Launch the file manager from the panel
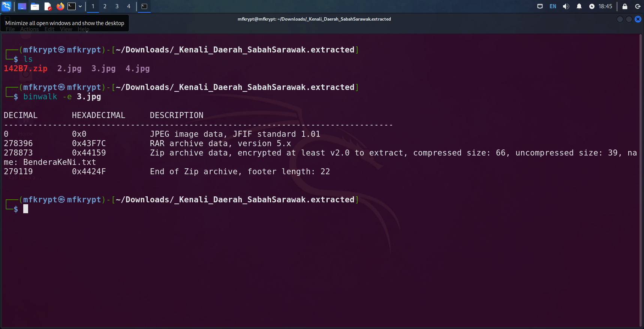This screenshot has height=329, width=644. (x=35, y=6)
